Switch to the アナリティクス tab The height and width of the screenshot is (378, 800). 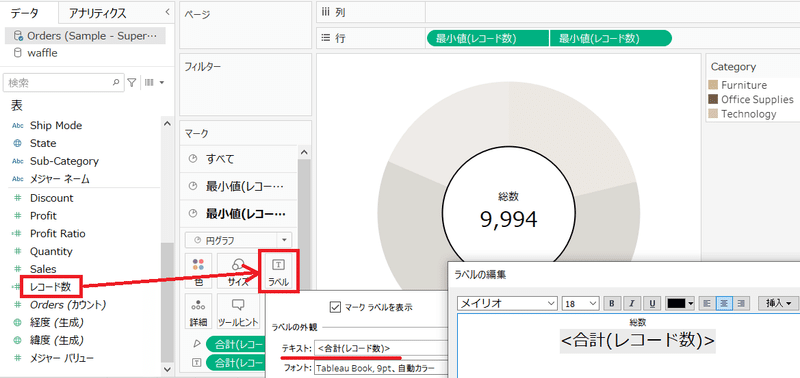point(97,13)
